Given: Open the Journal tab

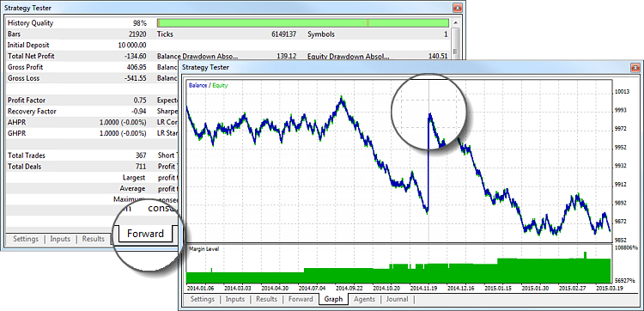Looking at the screenshot, I should coord(398,299).
